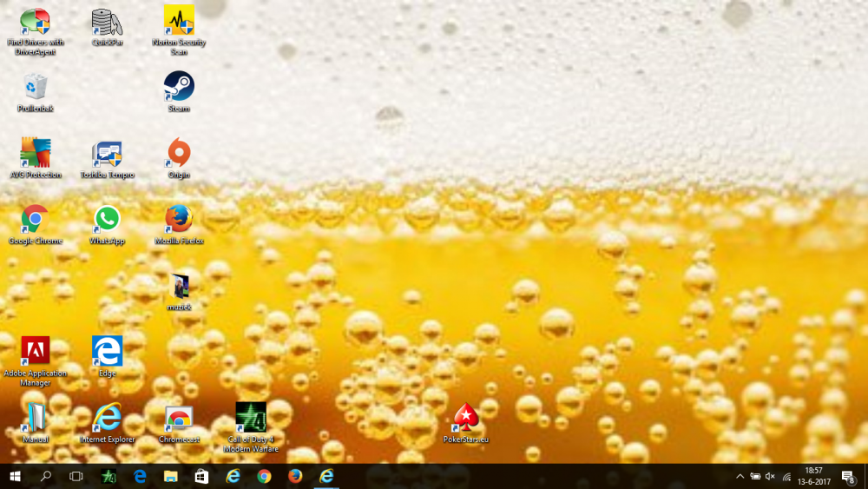Open the Prullenbak recycle bin
This screenshot has height=489, width=868.
click(36, 87)
